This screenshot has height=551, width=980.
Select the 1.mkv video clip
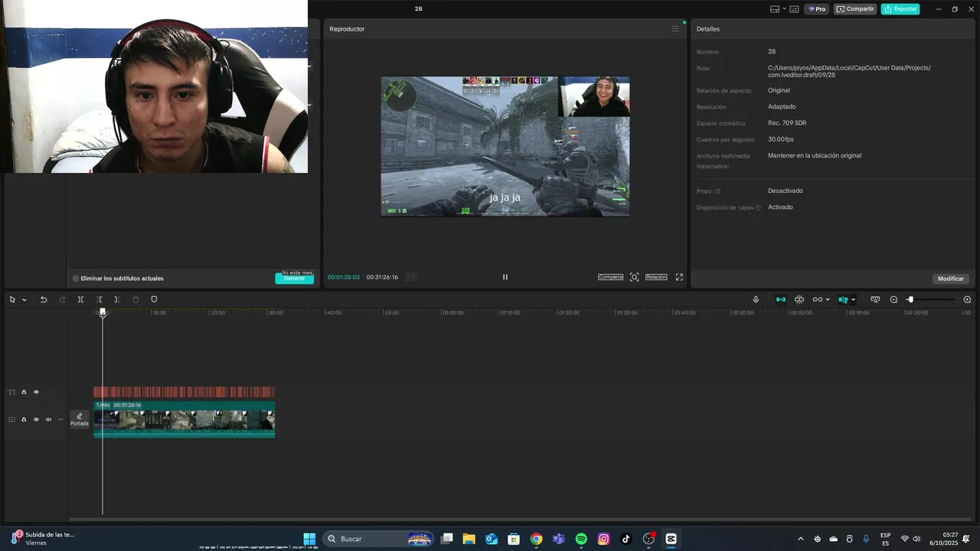(184, 419)
